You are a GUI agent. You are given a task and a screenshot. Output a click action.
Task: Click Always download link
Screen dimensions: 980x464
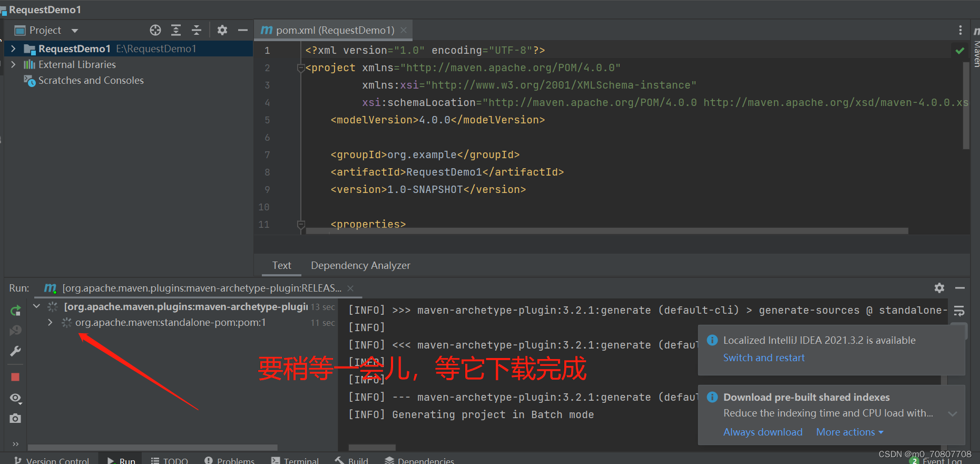[762, 432]
